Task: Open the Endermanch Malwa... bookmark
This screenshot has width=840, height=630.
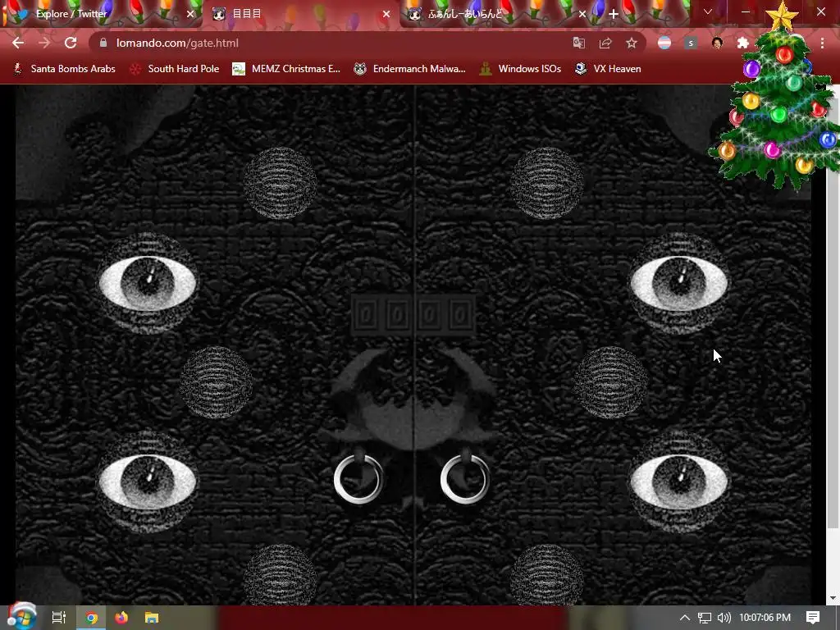Action: [x=410, y=69]
